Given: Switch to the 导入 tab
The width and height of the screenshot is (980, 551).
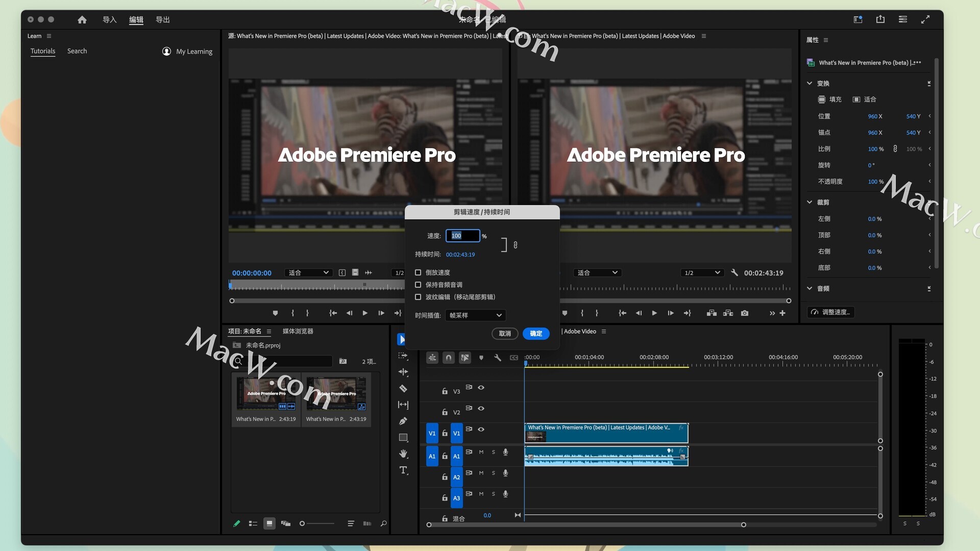Looking at the screenshot, I should [110, 19].
